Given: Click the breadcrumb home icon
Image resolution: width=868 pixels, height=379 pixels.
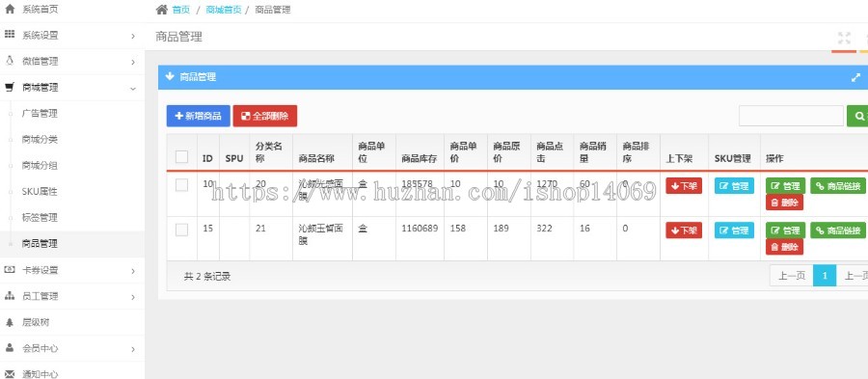Looking at the screenshot, I should point(162,10).
